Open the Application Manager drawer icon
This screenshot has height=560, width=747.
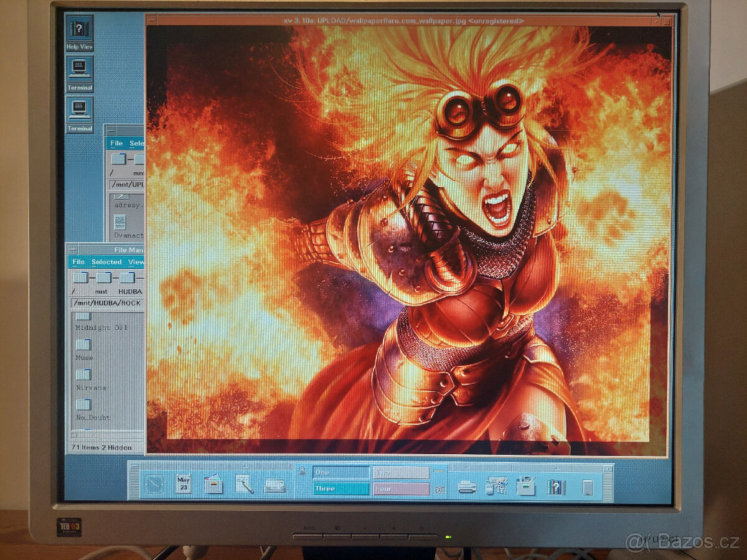point(526,485)
